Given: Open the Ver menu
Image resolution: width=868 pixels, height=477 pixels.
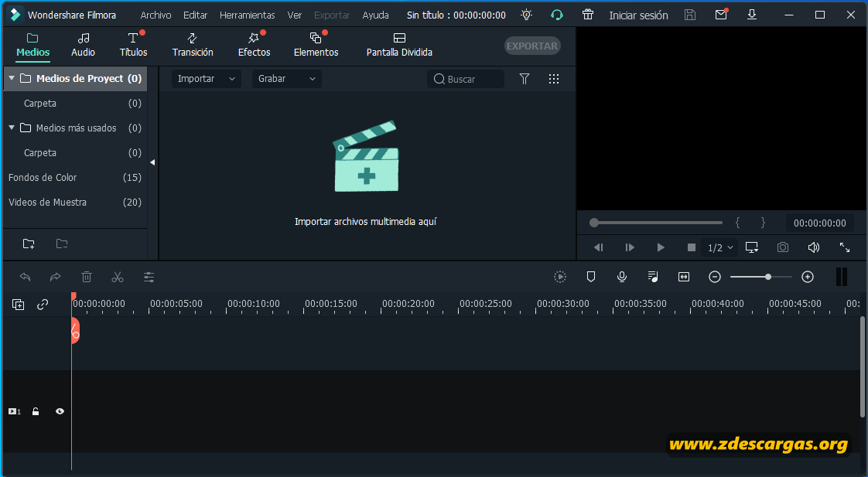Looking at the screenshot, I should (x=295, y=15).
